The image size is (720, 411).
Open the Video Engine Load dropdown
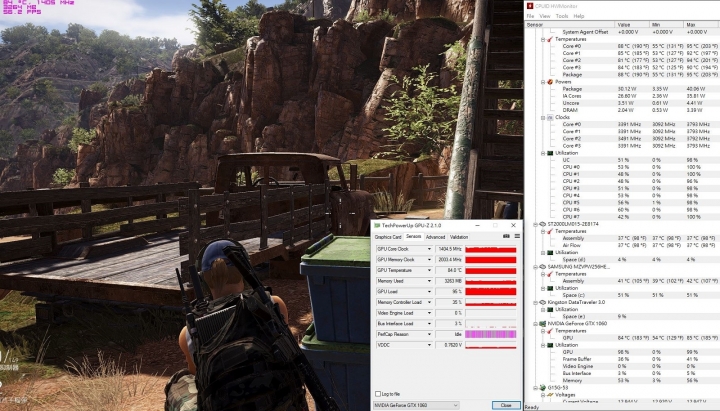coord(429,313)
